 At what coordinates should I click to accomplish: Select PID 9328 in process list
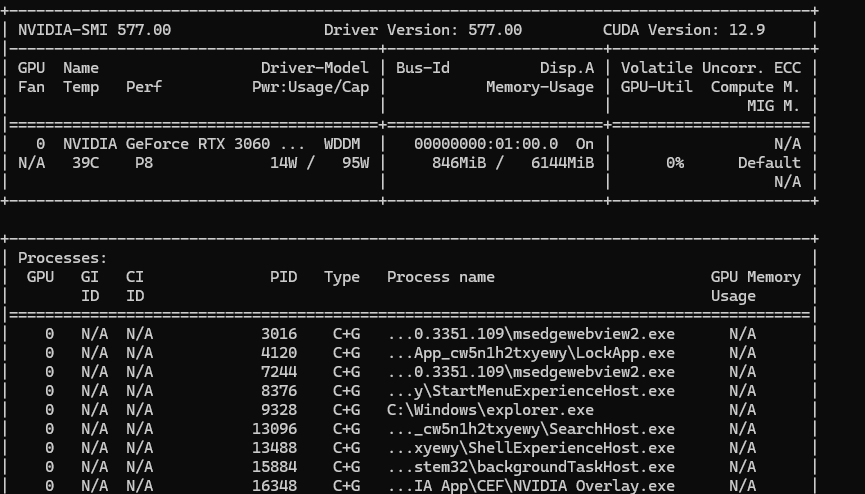tap(279, 410)
